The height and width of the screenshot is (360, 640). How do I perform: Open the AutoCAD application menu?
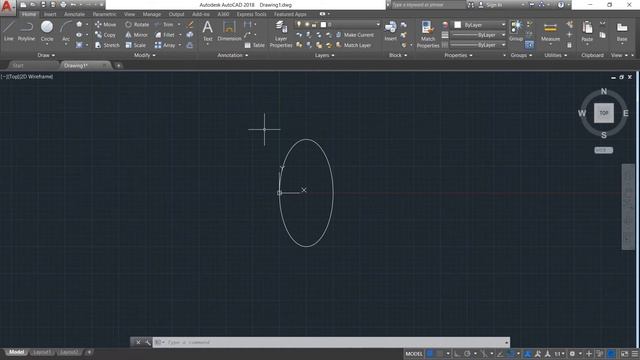coord(7,7)
